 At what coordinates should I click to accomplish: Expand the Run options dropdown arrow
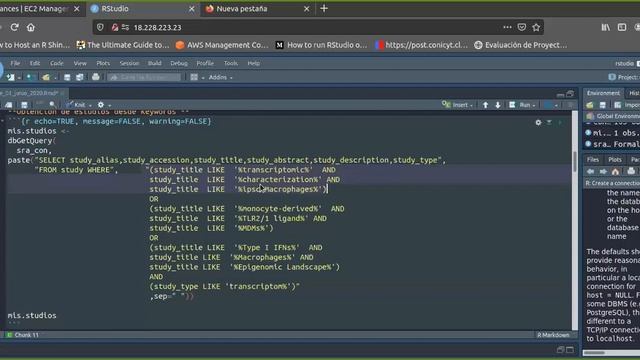533,105
